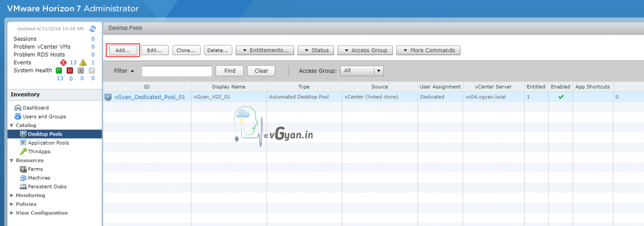
Task: Select Application Pools in the tree
Action: [48, 142]
